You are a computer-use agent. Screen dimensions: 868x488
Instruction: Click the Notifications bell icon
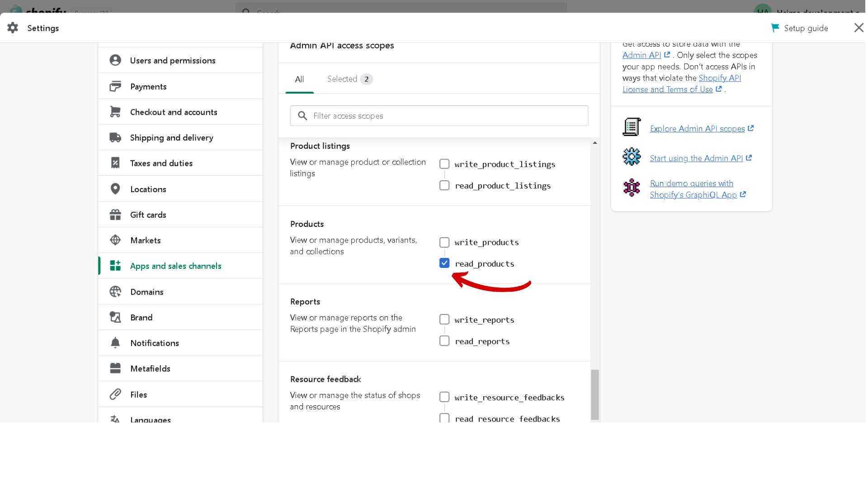115,343
